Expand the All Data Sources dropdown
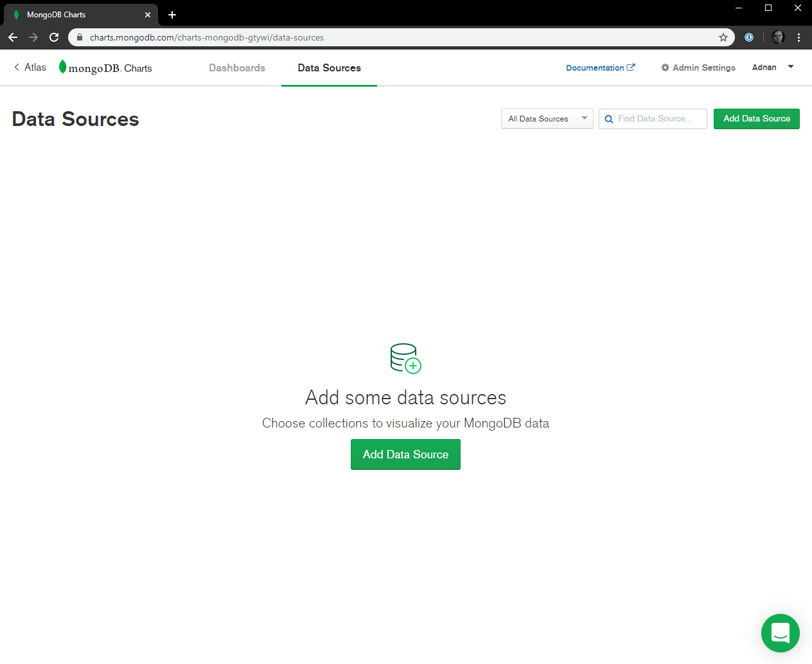Image resolution: width=812 pixels, height=664 pixels. click(547, 119)
